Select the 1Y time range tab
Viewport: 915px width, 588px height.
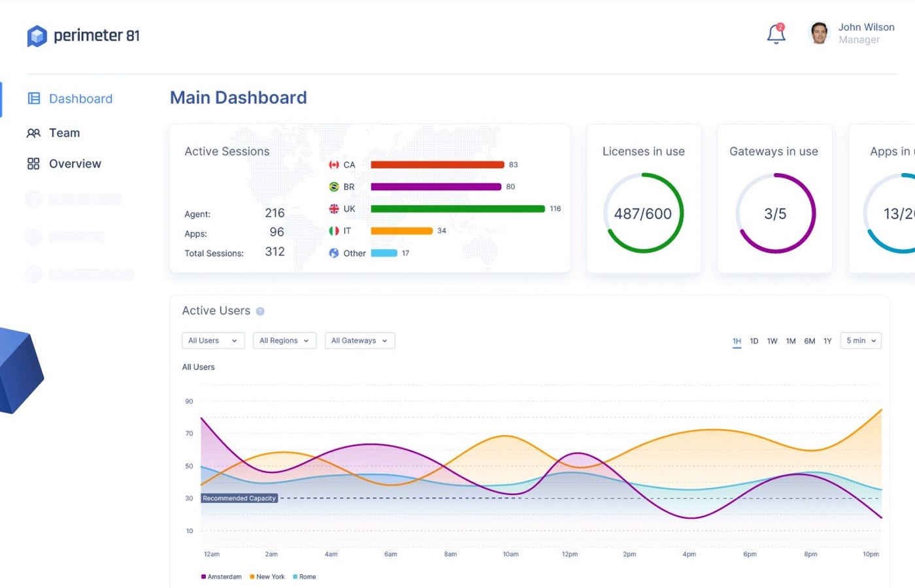coord(827,341)
